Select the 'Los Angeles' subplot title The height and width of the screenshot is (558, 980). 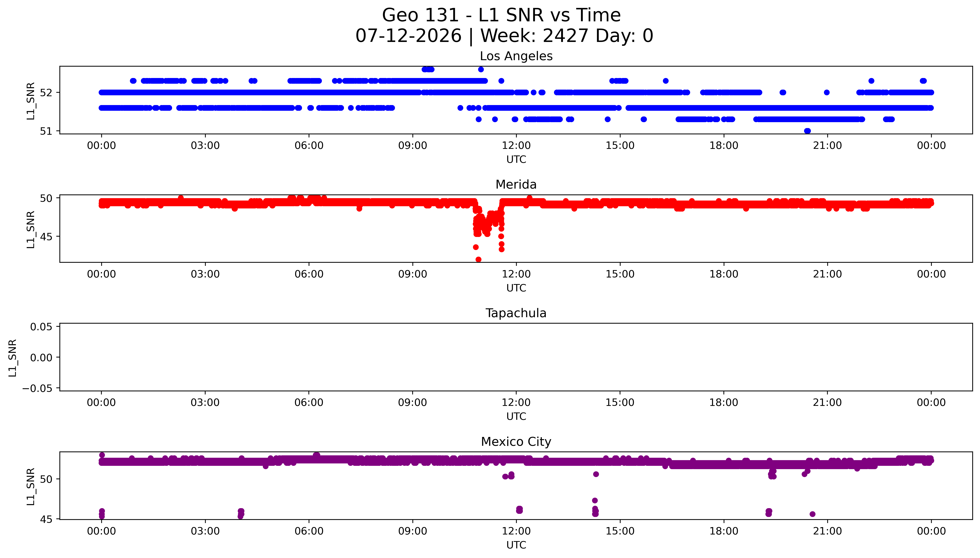click(516, 56)
